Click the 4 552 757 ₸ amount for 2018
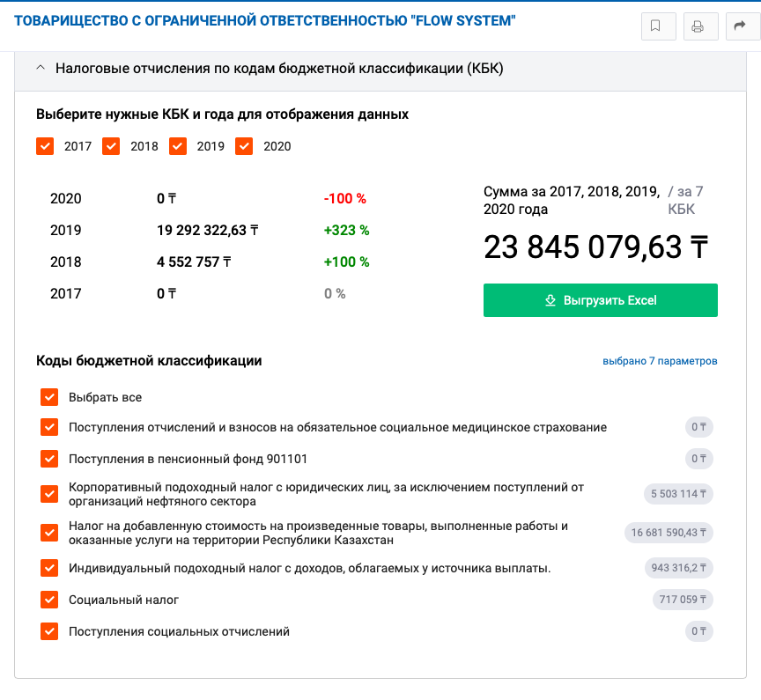 tap(194, 262)
